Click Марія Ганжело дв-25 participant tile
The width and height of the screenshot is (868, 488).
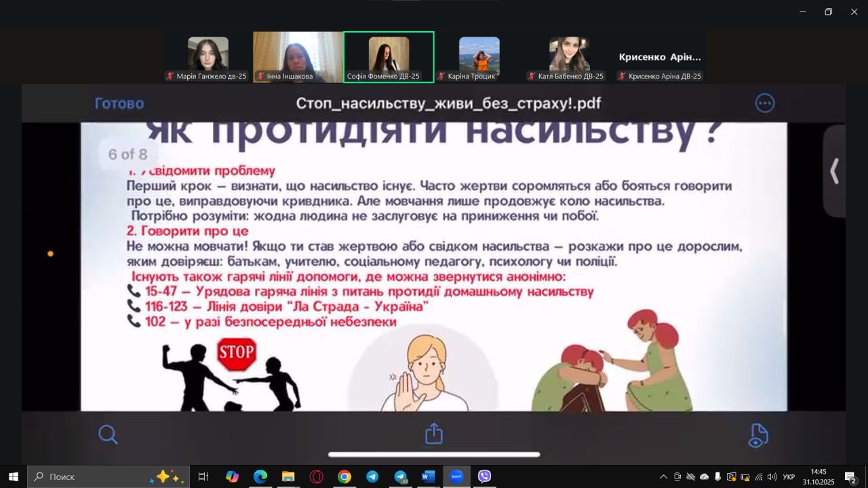tap(208, 57)
